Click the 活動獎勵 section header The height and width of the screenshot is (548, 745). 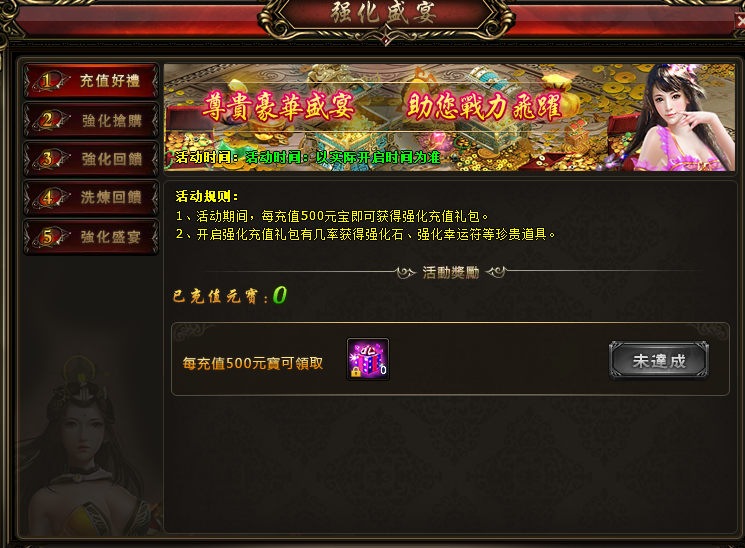450,273
